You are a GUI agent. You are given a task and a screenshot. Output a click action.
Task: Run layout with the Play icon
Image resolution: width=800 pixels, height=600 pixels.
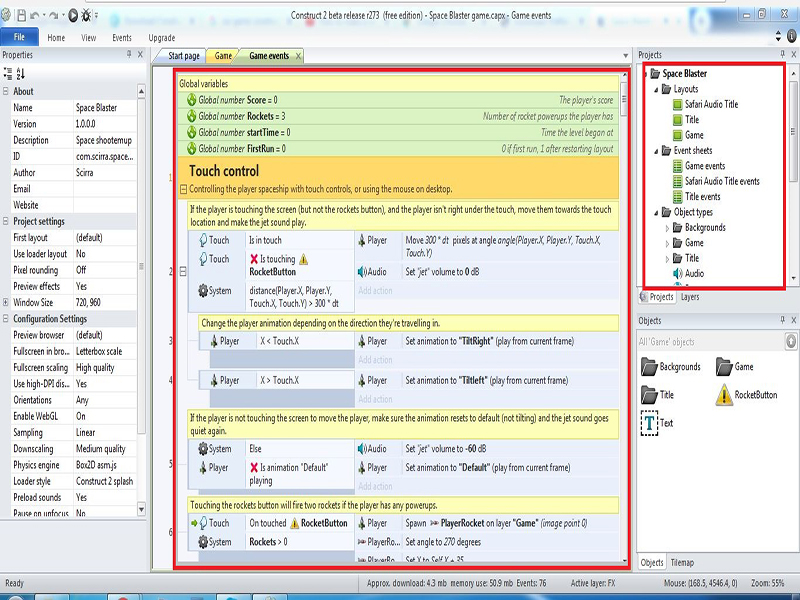pos(73,16)
